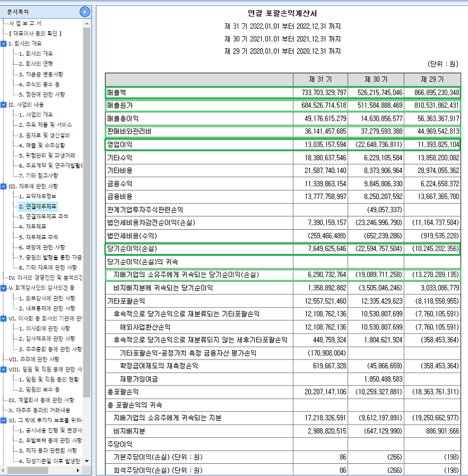The height and width of the screenshot is (476, 468).
Task: Collapse the 'I. 회사의 개요' tree branch
Action: pyautogui.click(x=4, y=45)
